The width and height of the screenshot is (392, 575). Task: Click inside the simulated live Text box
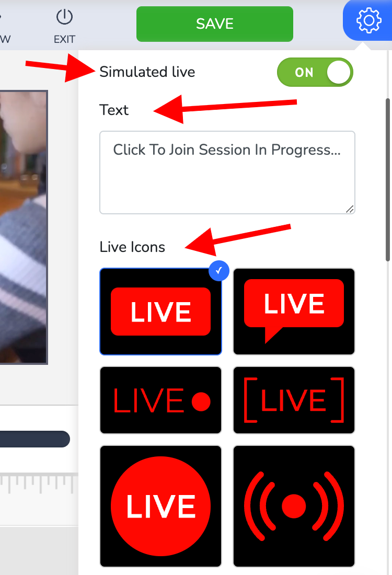click(x=227, y=172)
